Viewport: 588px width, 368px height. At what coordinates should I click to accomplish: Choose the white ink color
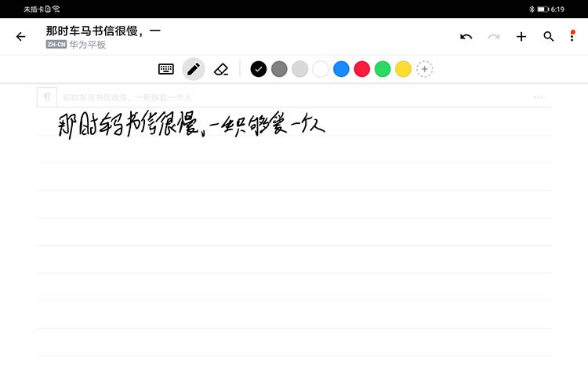(x=321, y=69)
